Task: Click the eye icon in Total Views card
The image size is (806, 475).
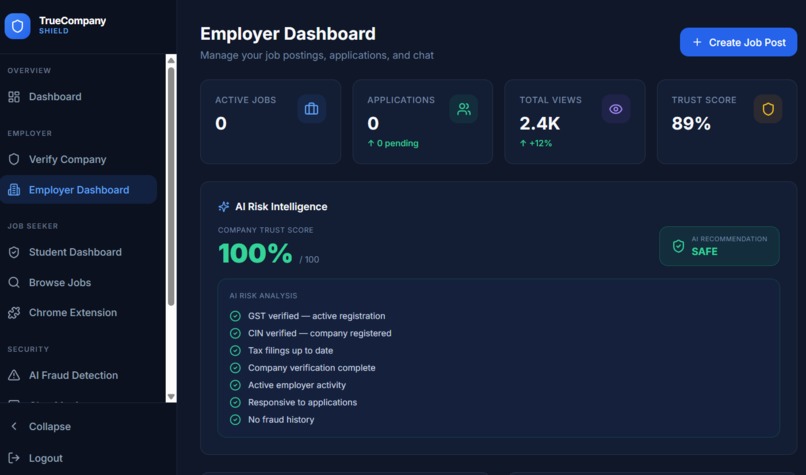Action: 616,109
